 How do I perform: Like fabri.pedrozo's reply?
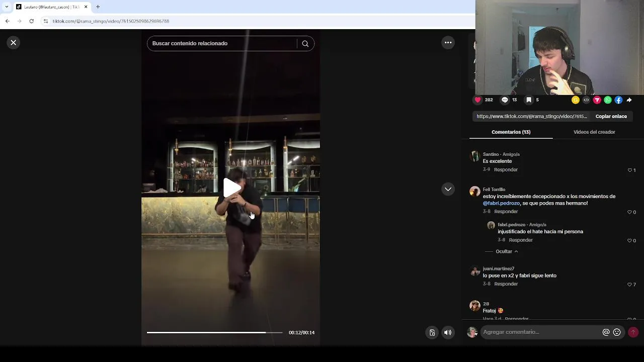pos(630,241)
